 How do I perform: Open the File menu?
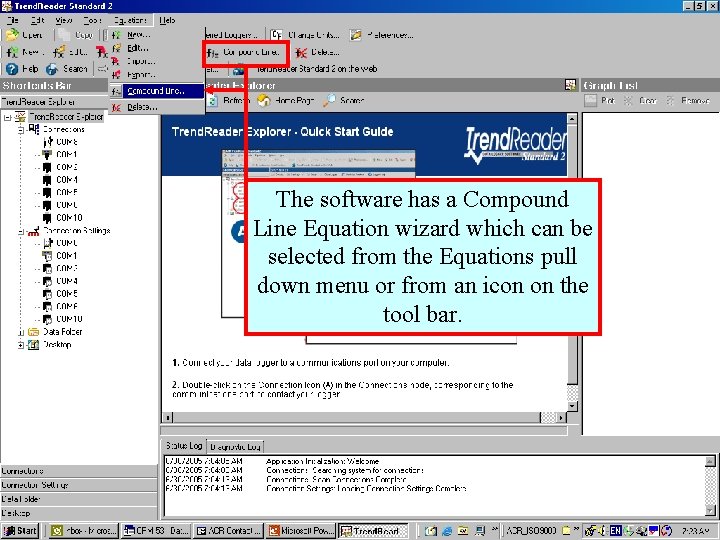pos(13,20)
